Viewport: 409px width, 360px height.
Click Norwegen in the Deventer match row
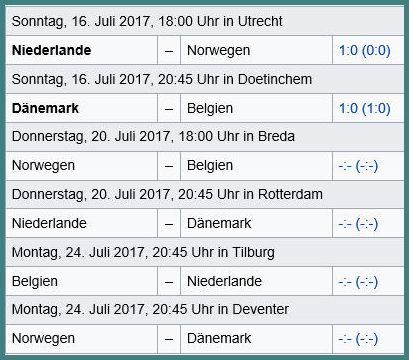(x=43, y=339)
